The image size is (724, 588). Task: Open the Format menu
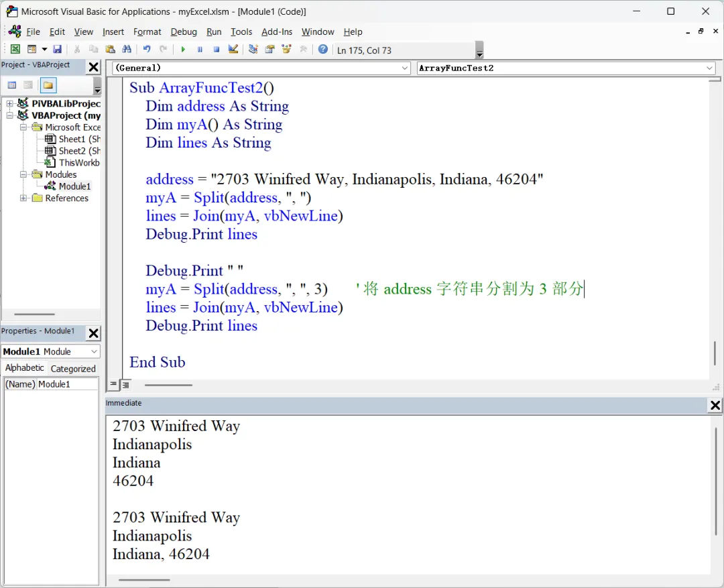click(x=147, y=32)
